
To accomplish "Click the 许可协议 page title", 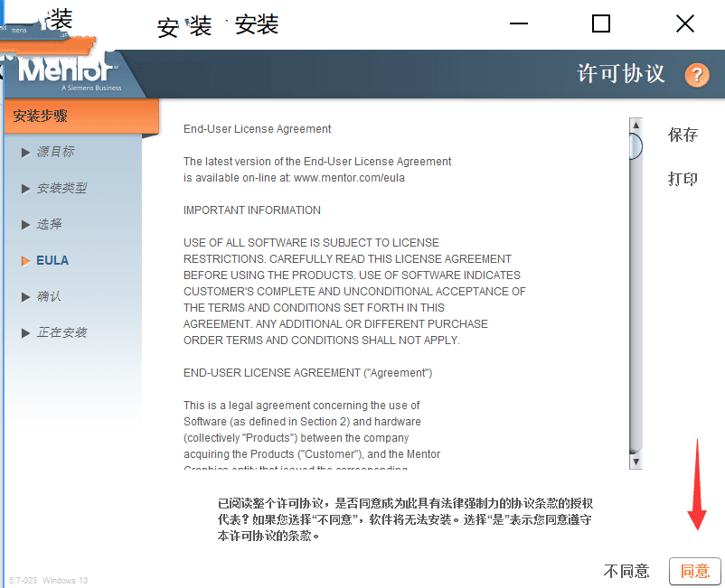I will coord(620,74).
